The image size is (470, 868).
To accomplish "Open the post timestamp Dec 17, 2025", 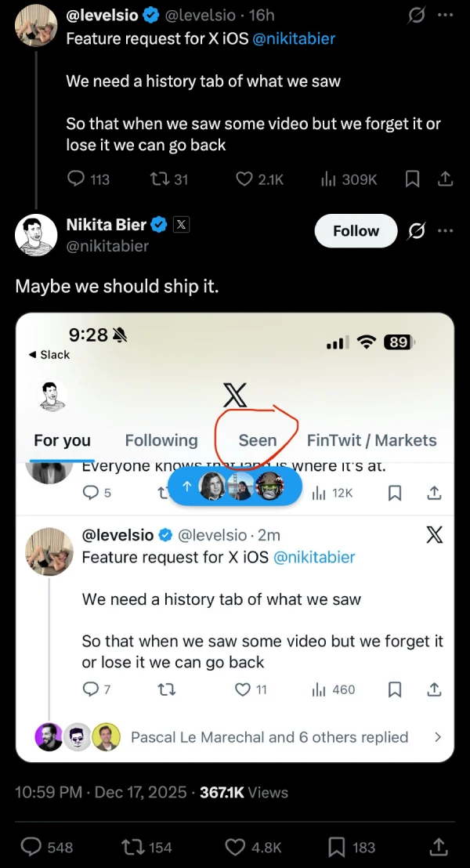I will point(140,792).
